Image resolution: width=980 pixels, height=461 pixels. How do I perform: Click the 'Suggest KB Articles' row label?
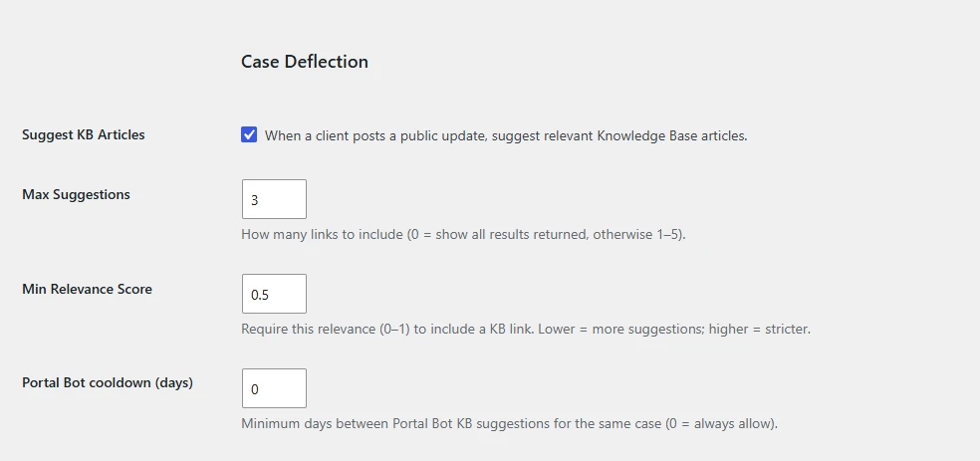tap(83, 135)
